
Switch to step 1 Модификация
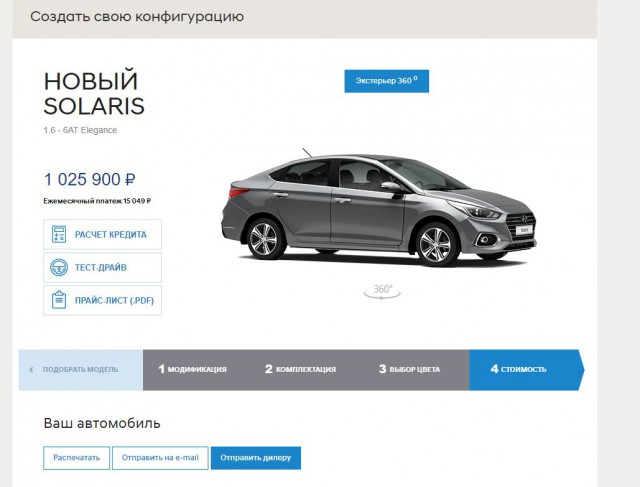click(x=192, y=369)
